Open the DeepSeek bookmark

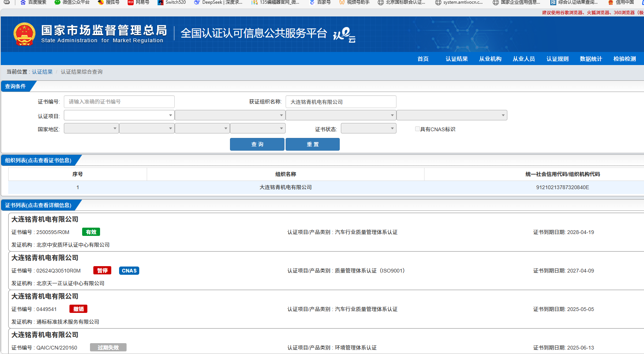tap(218, 2)
